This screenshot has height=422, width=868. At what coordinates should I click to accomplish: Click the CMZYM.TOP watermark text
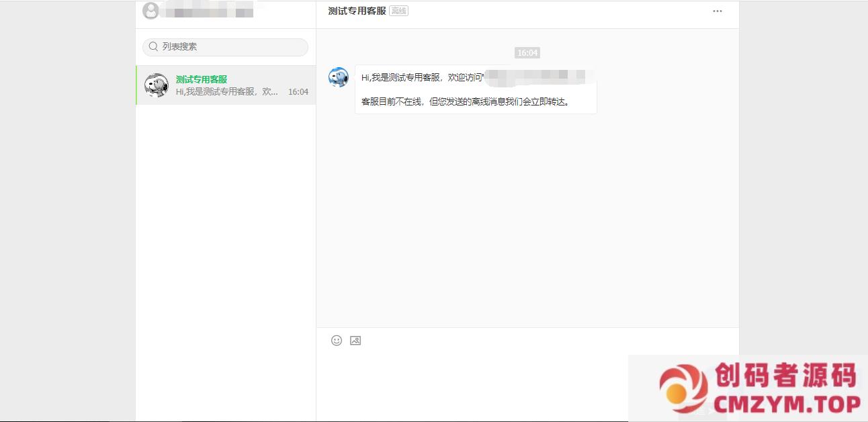click(x=787, y=404)
